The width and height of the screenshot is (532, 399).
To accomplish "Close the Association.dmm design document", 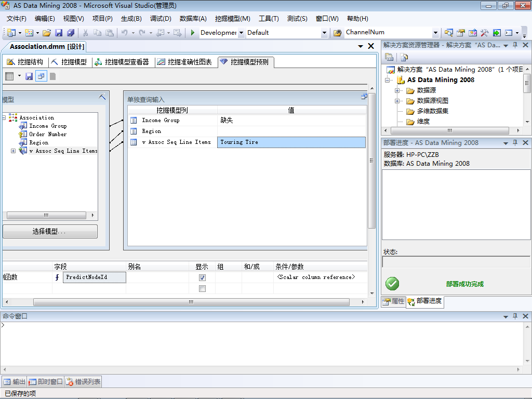I will tap(371, 46).
